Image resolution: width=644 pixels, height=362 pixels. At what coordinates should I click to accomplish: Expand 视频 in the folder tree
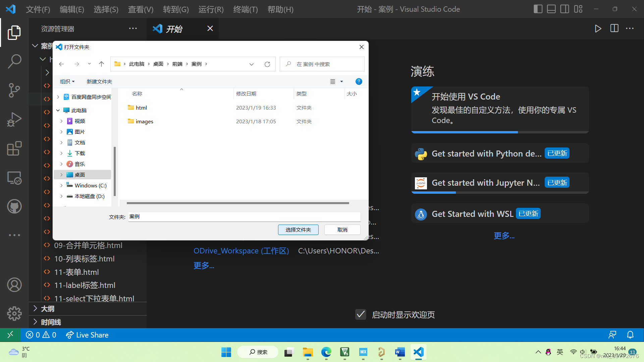[x=62, y=121]
